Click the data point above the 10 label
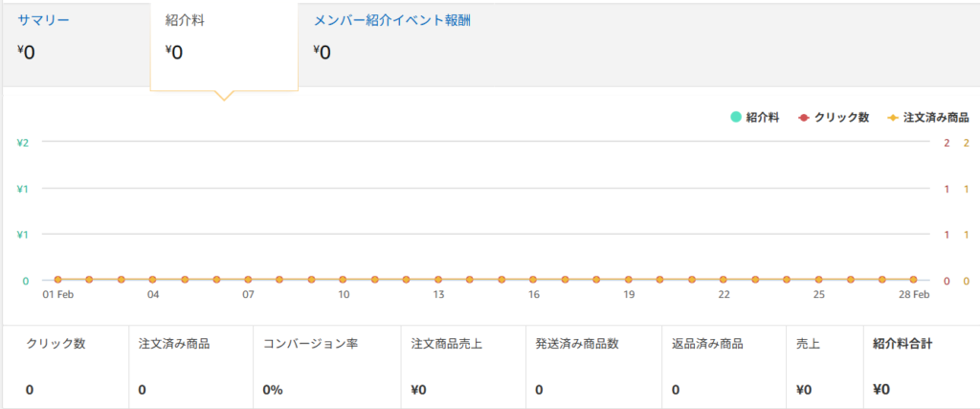The height and width of the screenshot is (409, 980). pos(343,280)
